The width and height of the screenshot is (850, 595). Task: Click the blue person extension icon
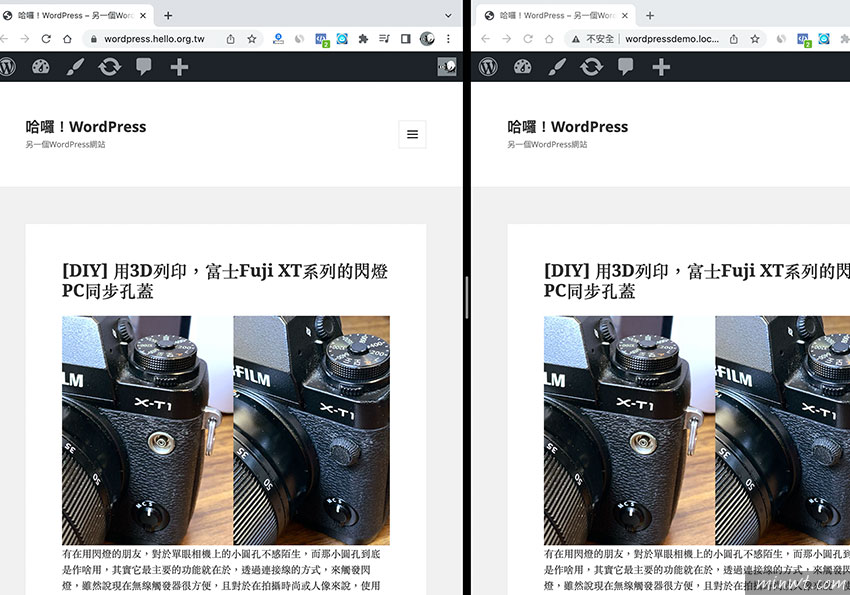(x=278, y=38)
